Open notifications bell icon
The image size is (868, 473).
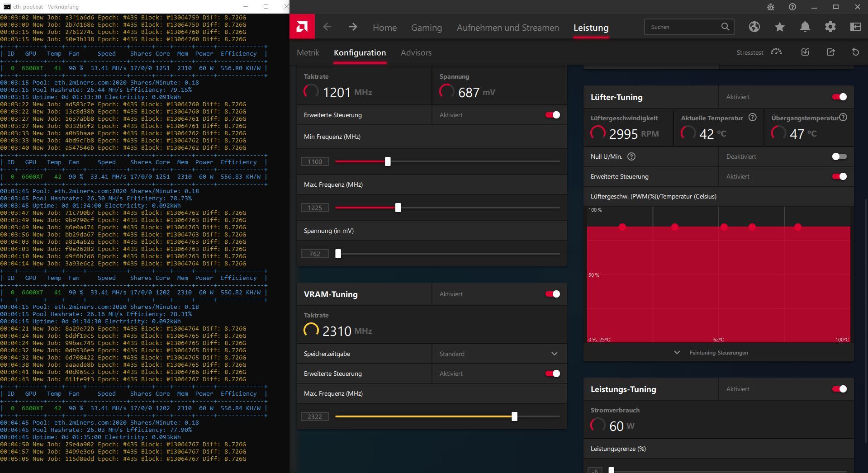(x=805, y=27)
